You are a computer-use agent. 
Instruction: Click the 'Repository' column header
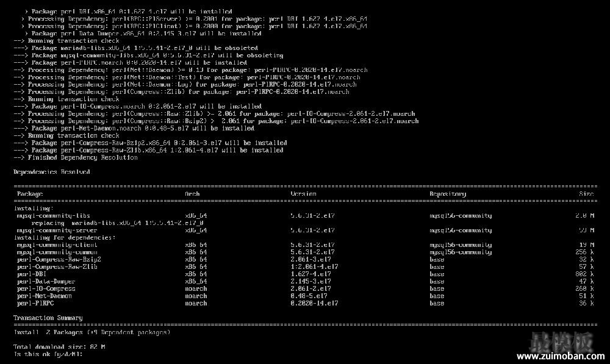[x=448, y=194]
